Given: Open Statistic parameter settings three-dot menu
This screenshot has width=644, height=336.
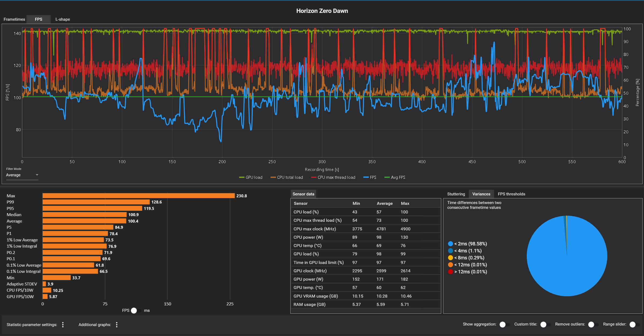Looking at the screenshot, I should 63,325.
